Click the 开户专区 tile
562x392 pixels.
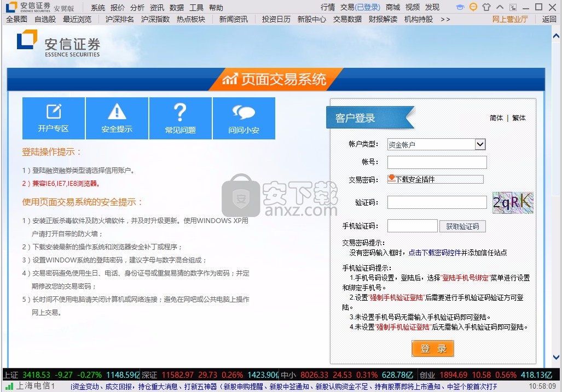(x=54, y=118)
